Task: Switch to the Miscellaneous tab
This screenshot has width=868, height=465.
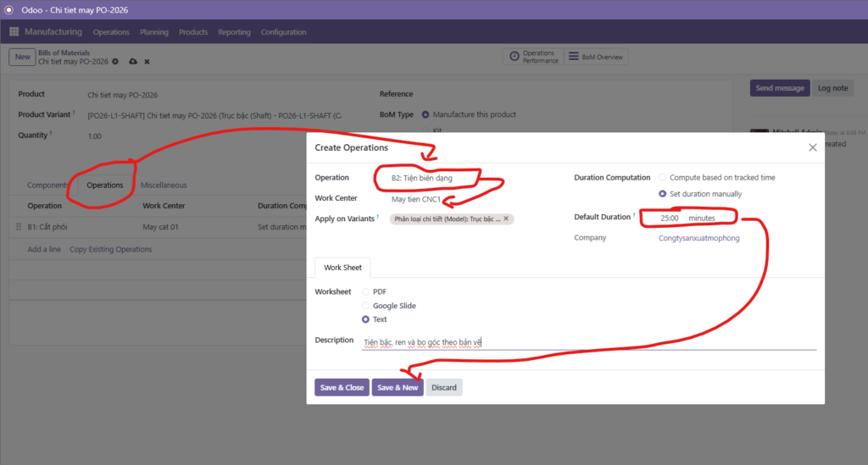Action: coord(164,185)
